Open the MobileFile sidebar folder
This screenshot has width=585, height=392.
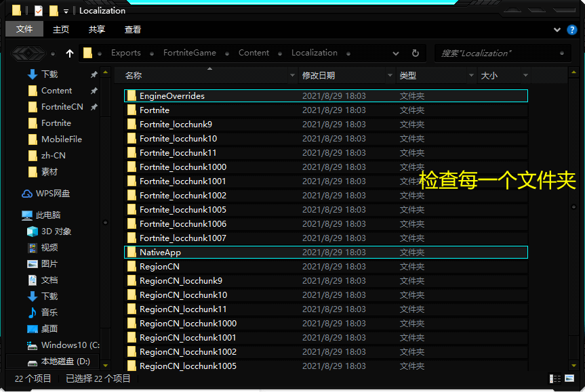click(55, 139)
